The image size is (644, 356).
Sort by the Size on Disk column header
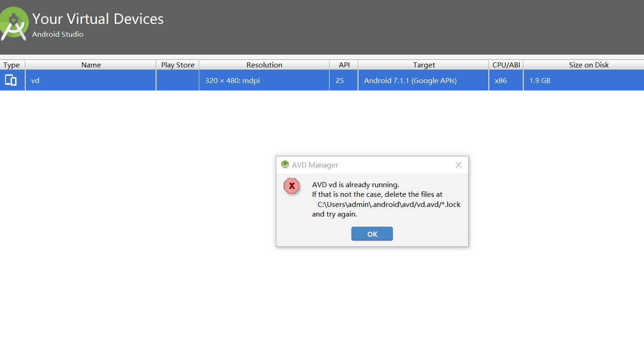[x=584, y=65]
